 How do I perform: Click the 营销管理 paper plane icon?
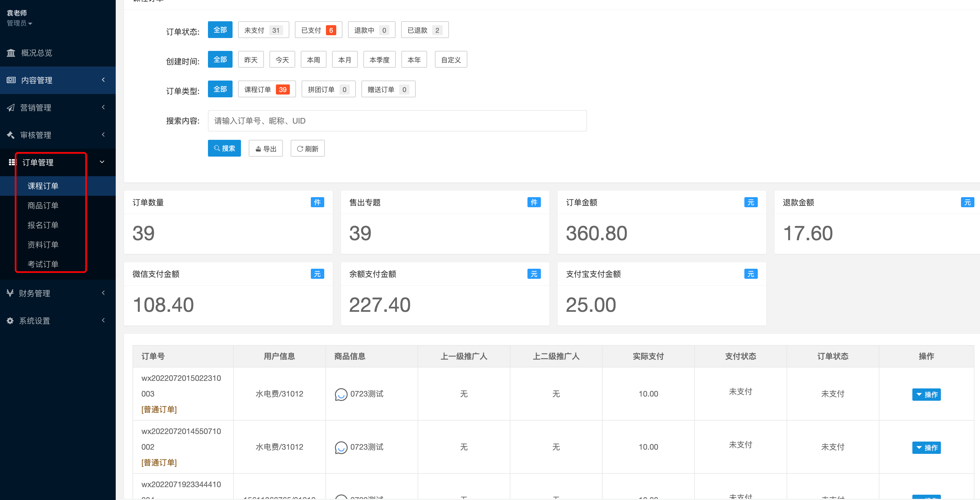pyautogui.click(x=11, y=108)
